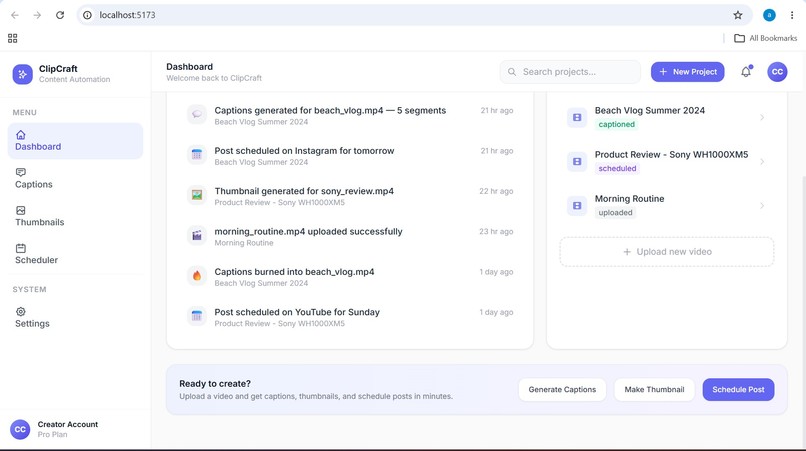Click the Thumbnails sidebar icon

21,210
